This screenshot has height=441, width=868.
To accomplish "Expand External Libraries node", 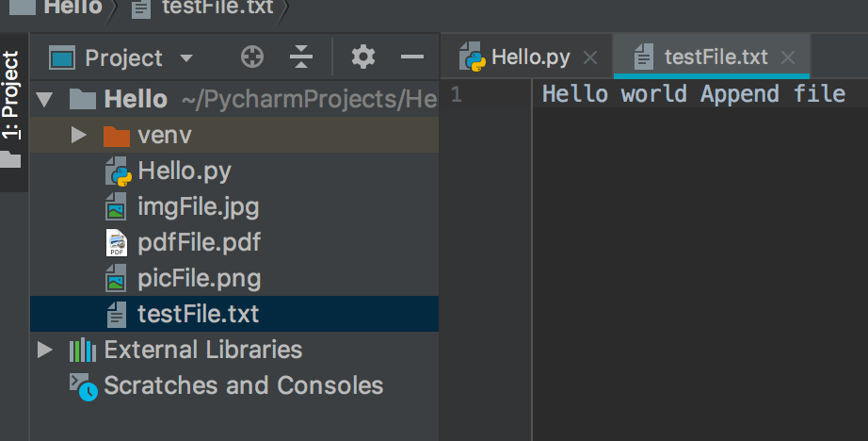I will 44,350.
